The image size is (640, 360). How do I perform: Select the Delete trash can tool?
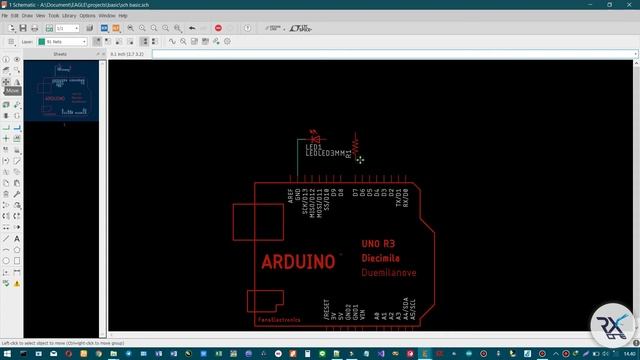[6, 194]
